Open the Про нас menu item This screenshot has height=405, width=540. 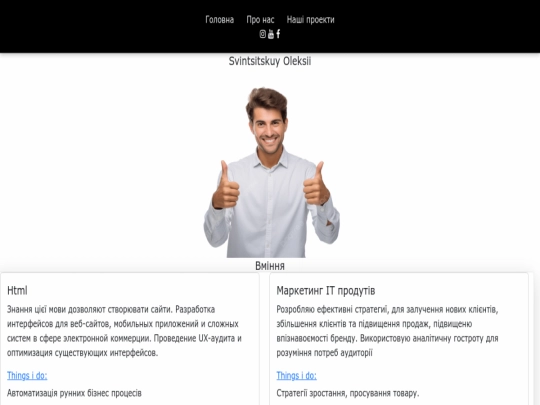pyautogui.click(x=260, y=20)
